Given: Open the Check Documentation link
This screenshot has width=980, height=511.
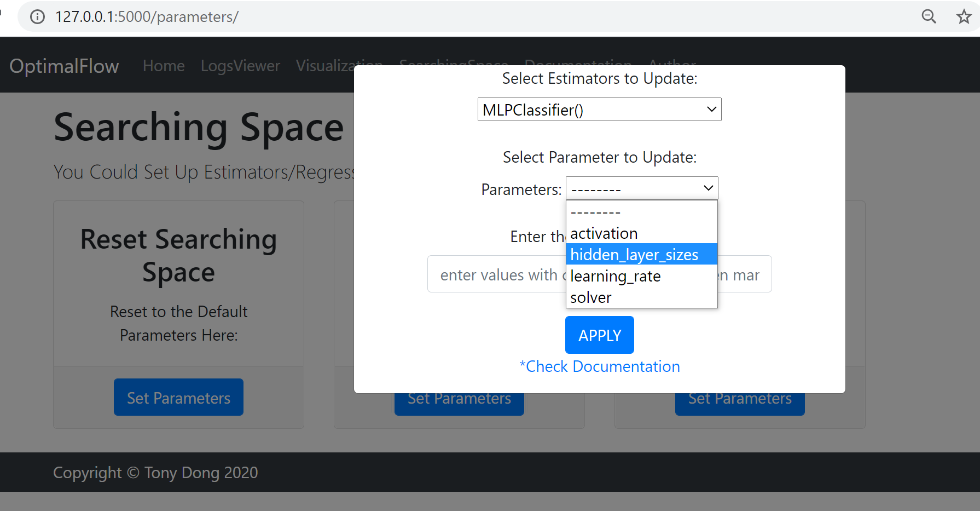Looking at the screenshot, I should pyautogui.click(x=600, y=366).
